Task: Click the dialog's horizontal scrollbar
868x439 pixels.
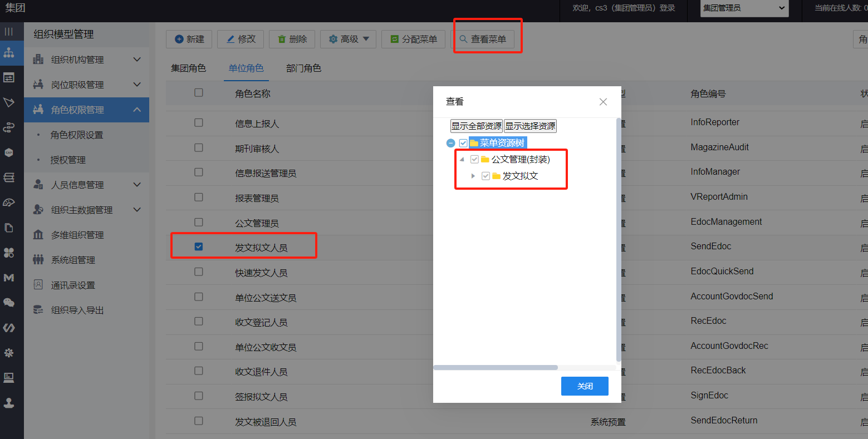Action: point(496,368)
